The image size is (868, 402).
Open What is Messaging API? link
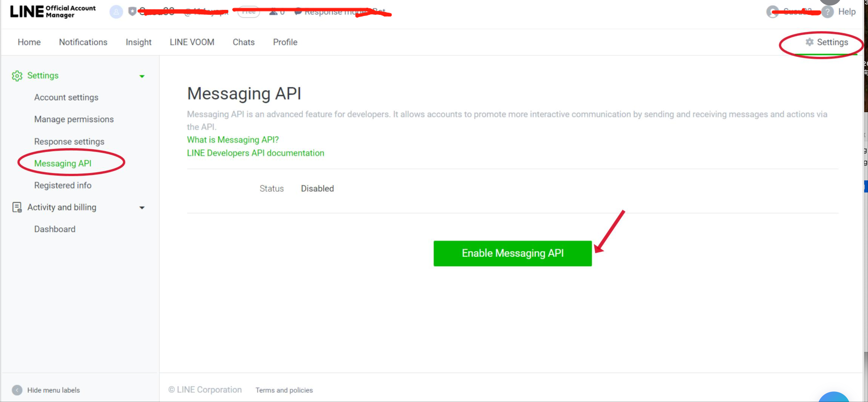coord(232,139)
